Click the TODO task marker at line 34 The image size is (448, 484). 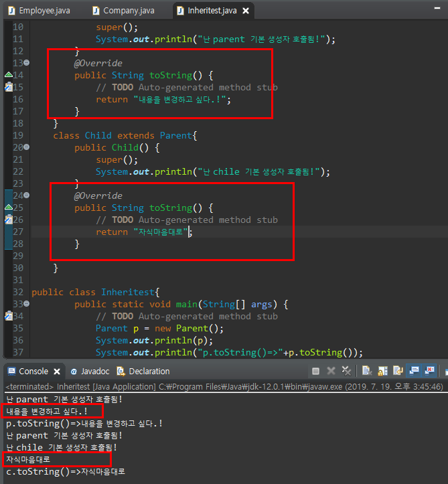point(9,315)
